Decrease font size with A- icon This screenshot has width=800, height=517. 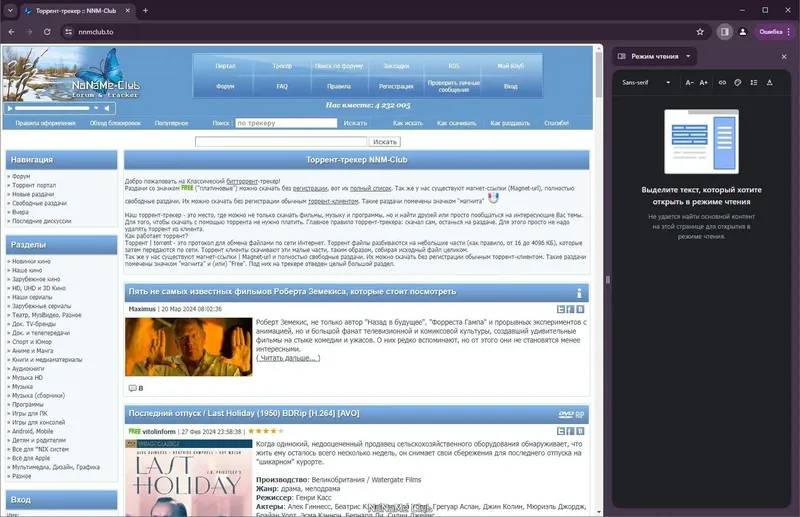[689, 83]
